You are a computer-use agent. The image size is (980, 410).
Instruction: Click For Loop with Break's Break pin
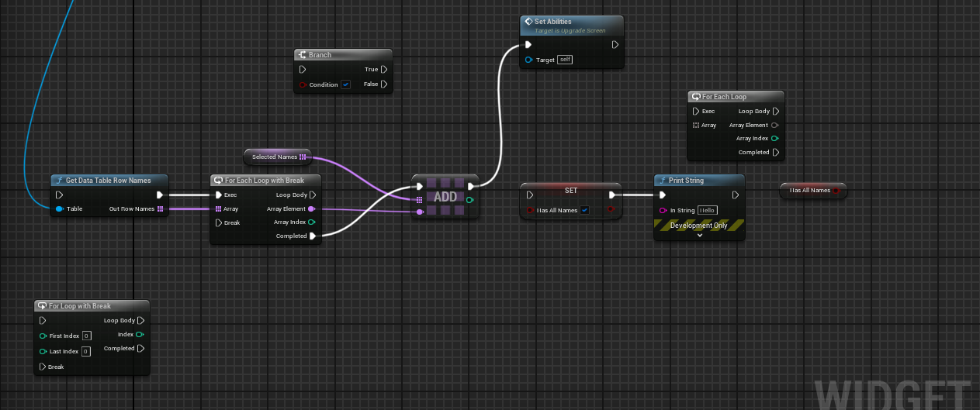tap(43, 367)
